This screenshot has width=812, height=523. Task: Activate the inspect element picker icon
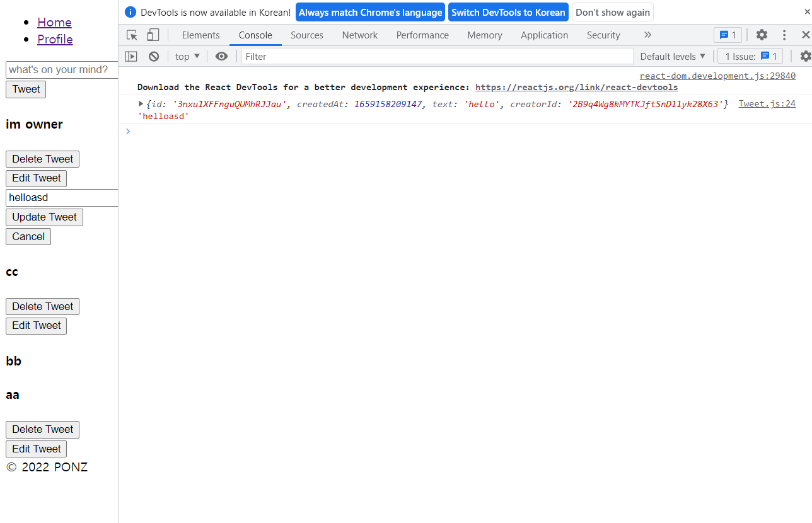point(132,35)
